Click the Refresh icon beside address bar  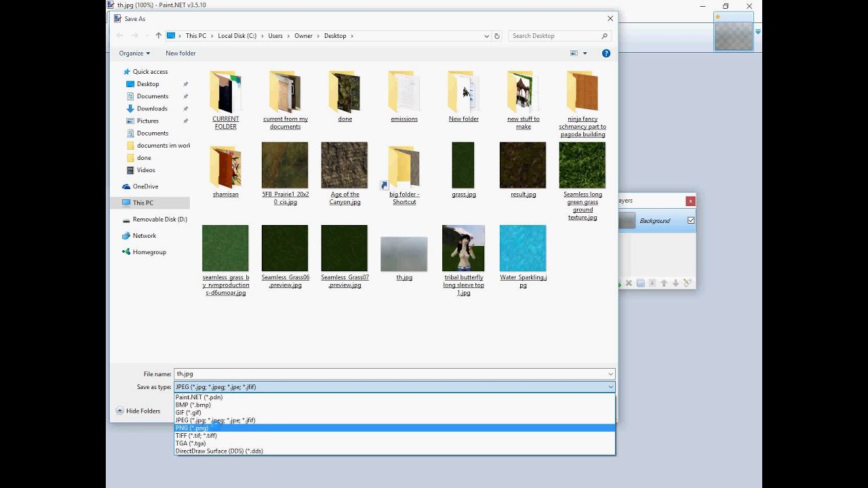[x=497, y=36]
